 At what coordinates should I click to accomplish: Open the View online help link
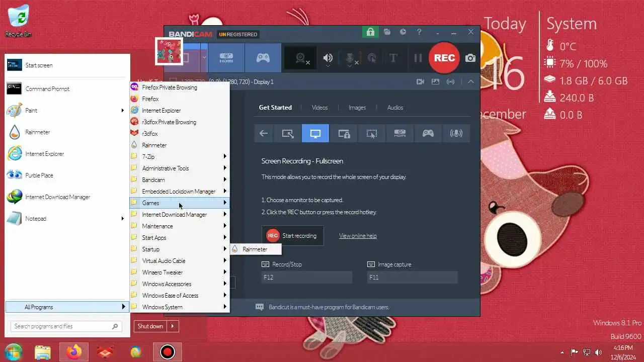click(x=358, y=236)
